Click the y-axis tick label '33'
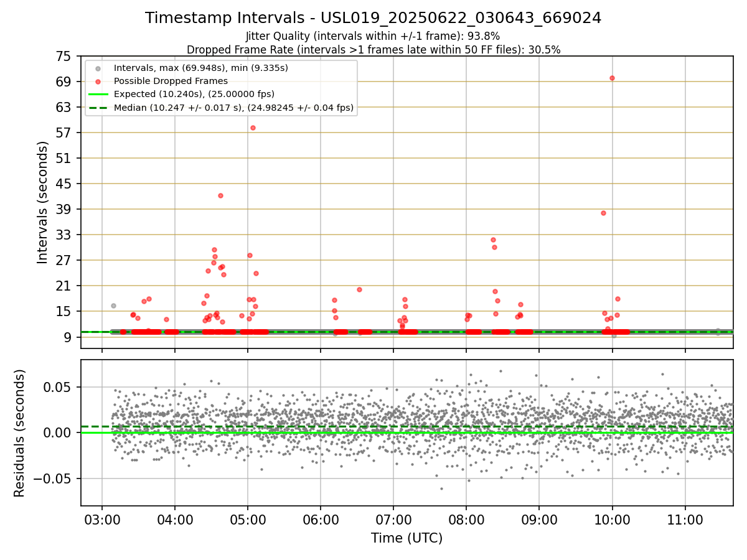The height and width of the screenshot is (560, 747). click(64, 235)
